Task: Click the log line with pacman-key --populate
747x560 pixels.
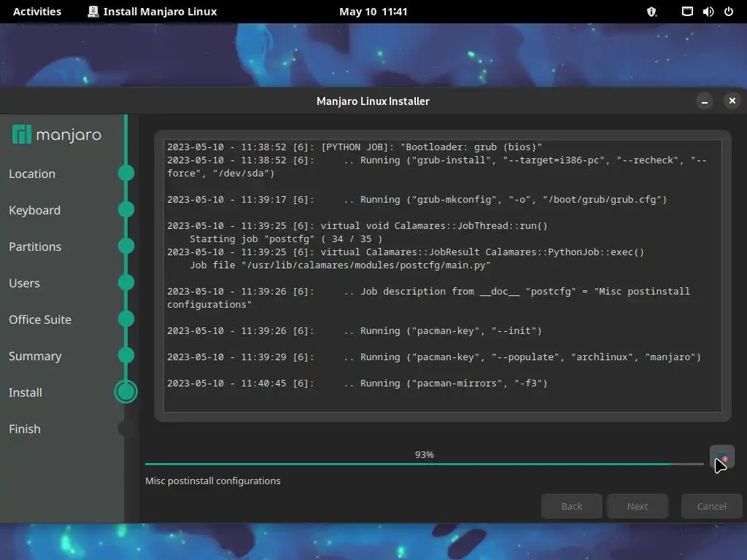Action: [x=434, y=357]
